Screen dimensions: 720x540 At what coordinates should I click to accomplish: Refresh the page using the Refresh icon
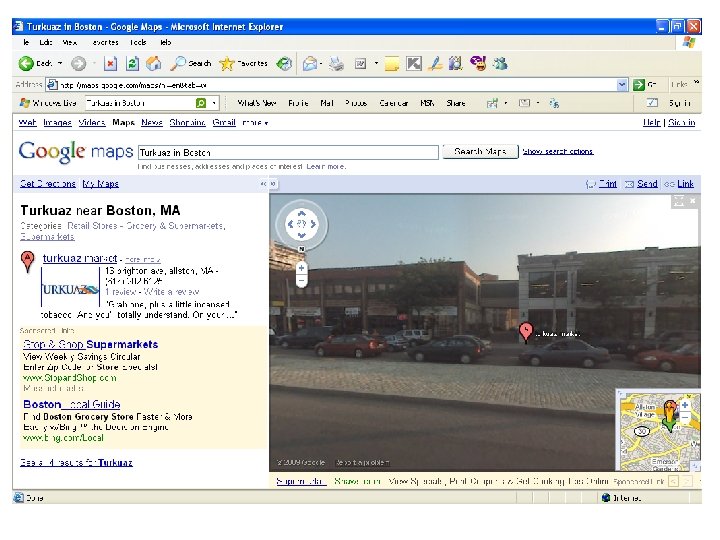pos(132,63)
